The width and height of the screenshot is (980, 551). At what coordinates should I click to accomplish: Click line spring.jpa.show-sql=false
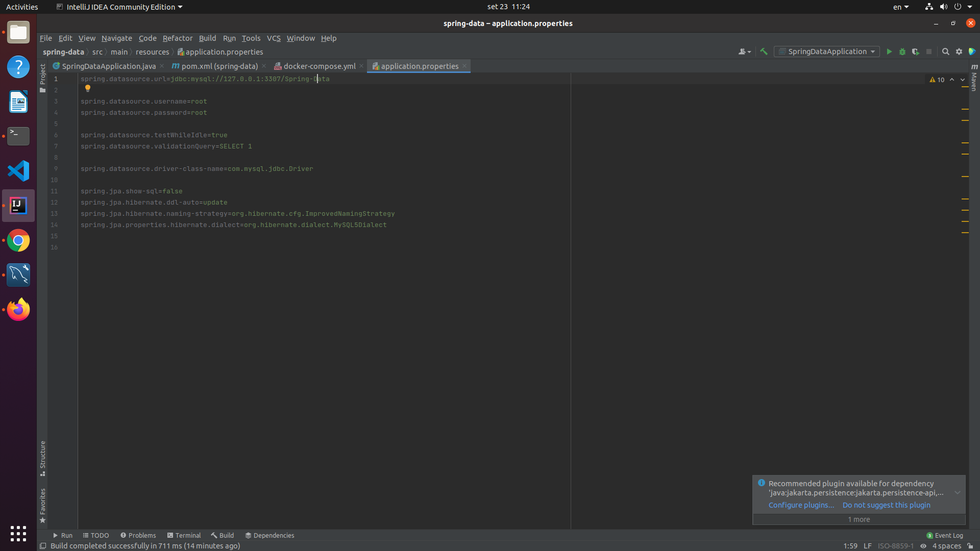pos(132,191)
